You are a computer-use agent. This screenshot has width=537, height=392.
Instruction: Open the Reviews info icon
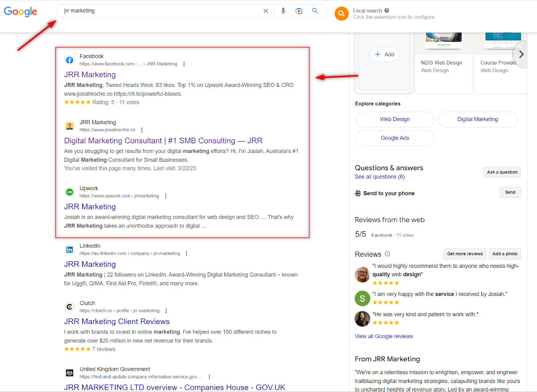(x=388, y=254)
